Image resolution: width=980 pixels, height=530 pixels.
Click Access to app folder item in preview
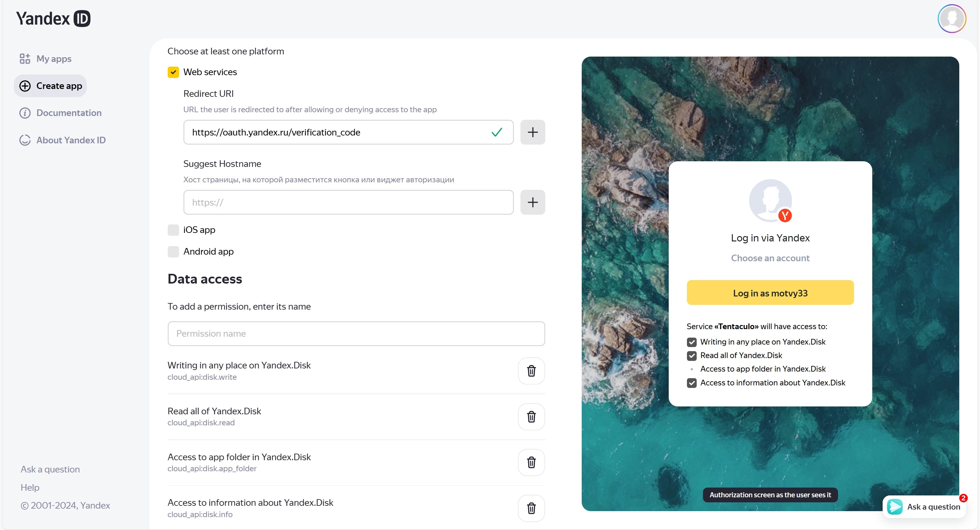(x=763, y=369)
